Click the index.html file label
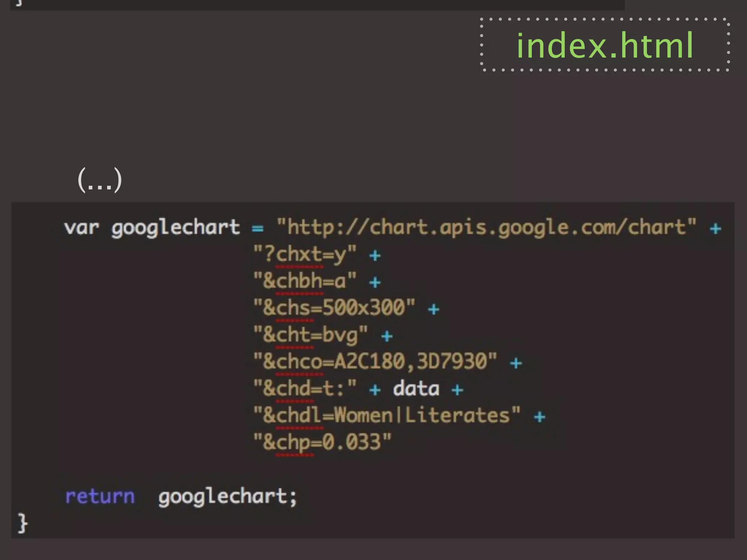 tap(604, 45)
